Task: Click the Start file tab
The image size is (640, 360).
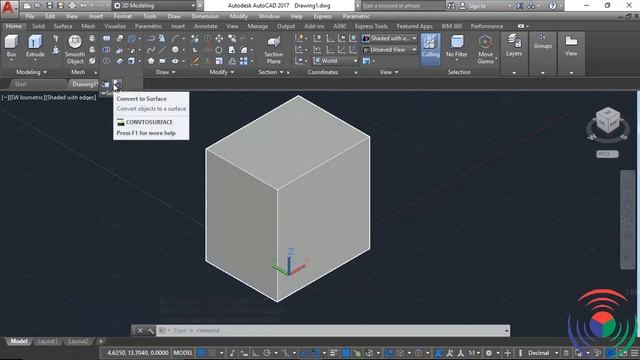Action: click(20, 84)
